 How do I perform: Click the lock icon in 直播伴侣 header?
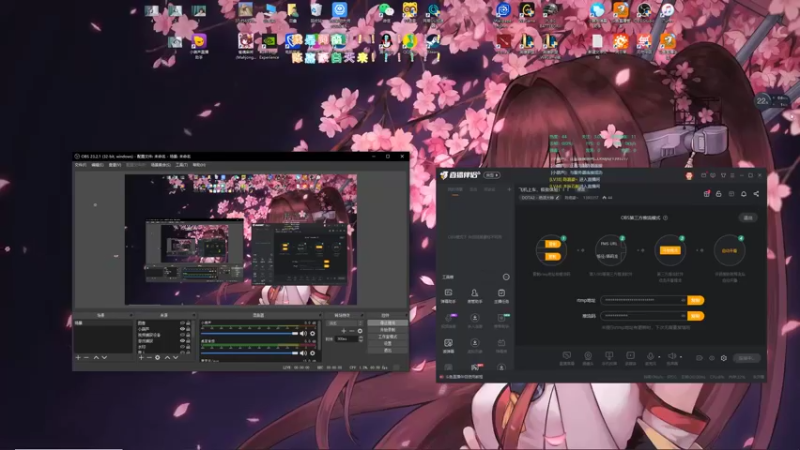pyautogui.click(x=718, y=194)
